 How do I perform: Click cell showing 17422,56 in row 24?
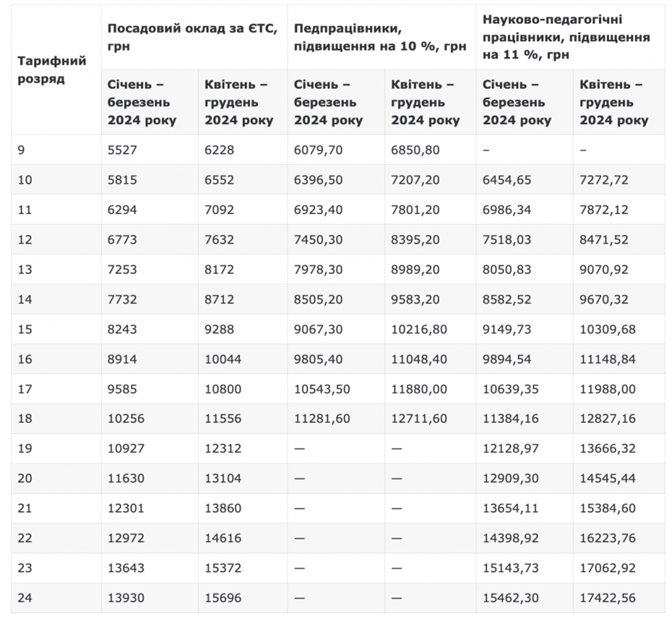608,598
